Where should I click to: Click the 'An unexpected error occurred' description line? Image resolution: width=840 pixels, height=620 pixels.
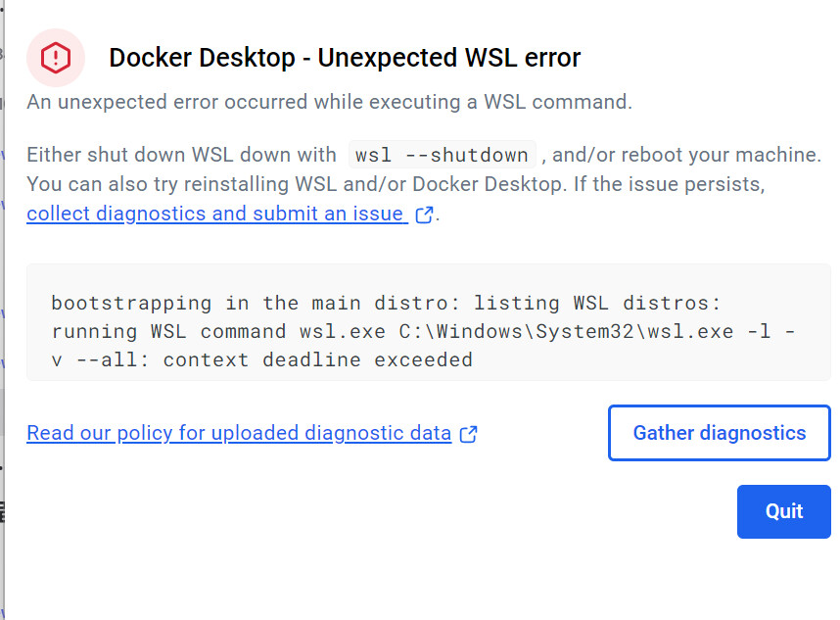(x=329, y=102)
